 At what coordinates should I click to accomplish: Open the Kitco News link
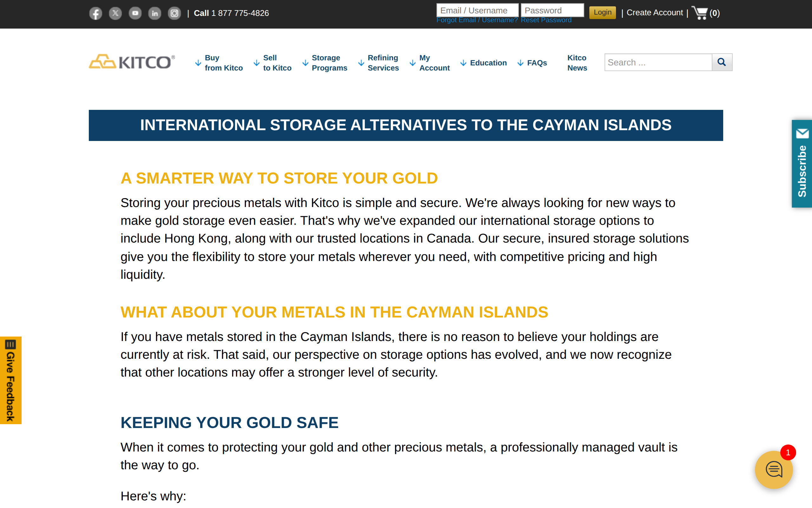click(577, 63)
